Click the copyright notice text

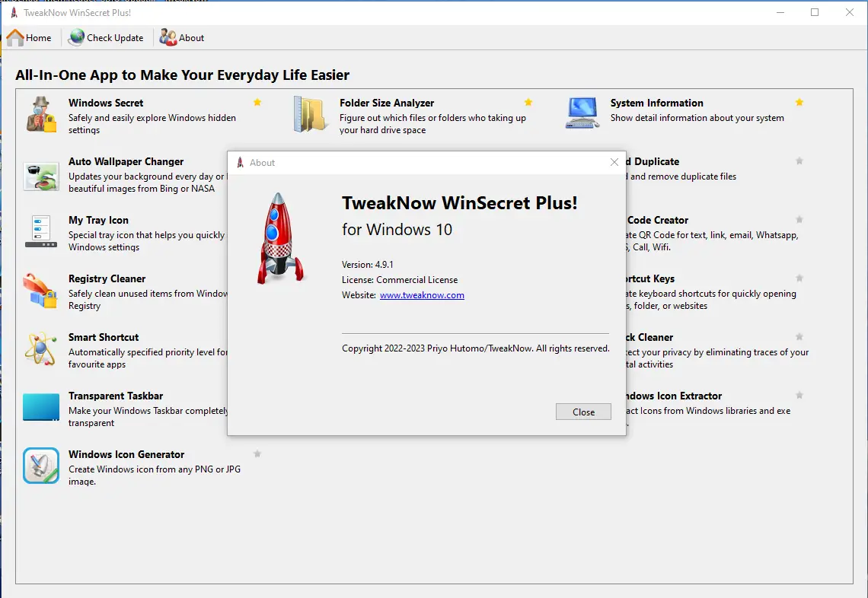[476, 348]
